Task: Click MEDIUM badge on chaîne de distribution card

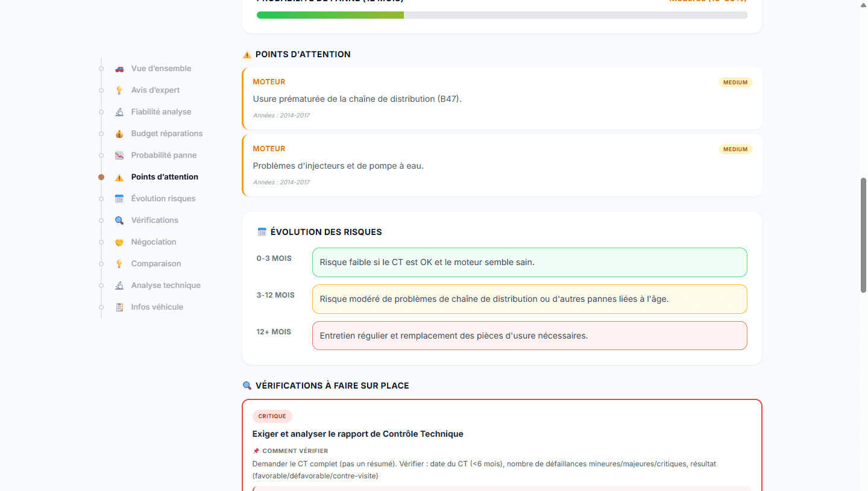Action: pyautogui.click(x=735, y=83)
